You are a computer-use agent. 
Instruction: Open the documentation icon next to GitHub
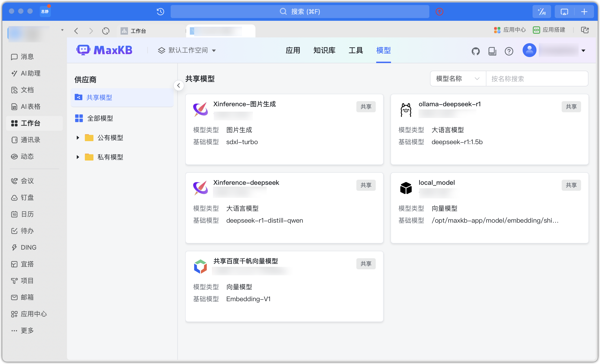(492, 51)
